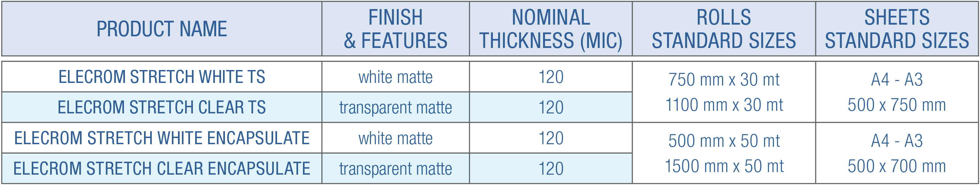The width and height of the screenshot is (980, 186).
Task: Click the ELECROM STRETCH CLEAR TS cell
Action: coord(162,108)
